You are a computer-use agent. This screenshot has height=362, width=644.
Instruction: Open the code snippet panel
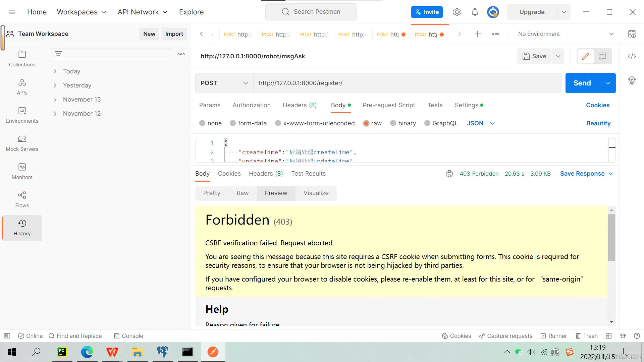pos(632,56)
